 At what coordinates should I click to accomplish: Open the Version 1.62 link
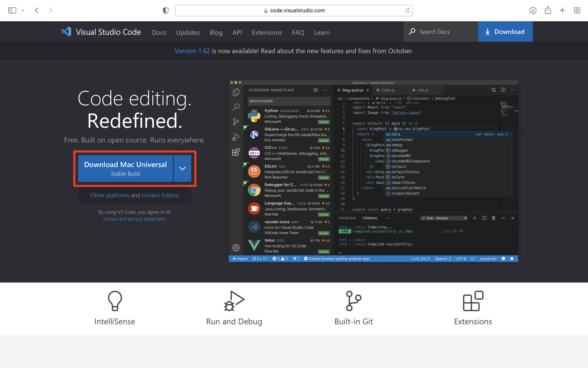click(x=192, y=51)
